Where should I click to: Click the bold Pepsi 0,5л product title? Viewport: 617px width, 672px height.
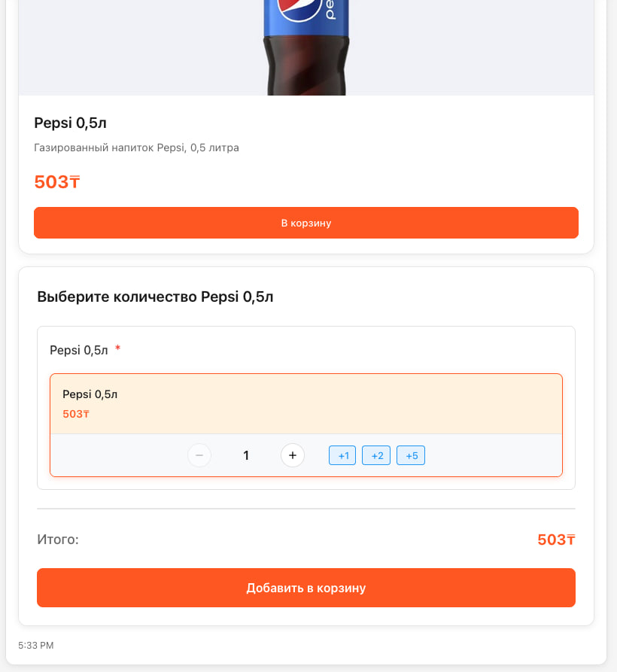pyautogui.click(x=76, y=123)
